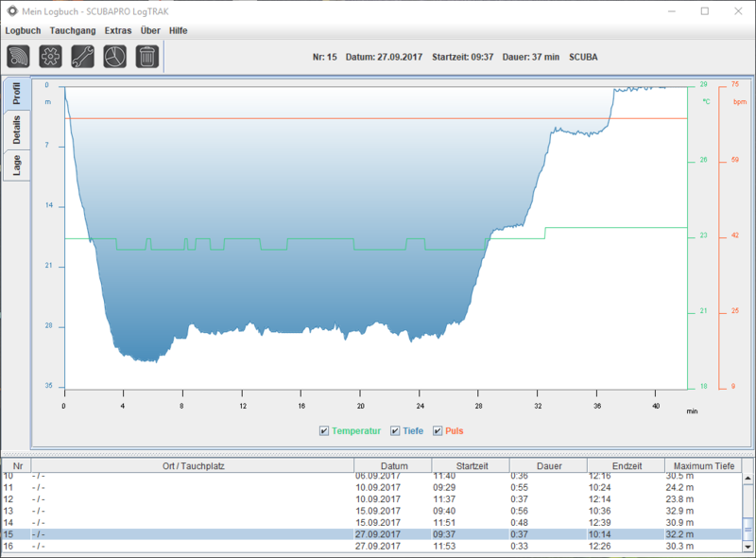Open the pie chart statistics icon

(x=114, y=57)
